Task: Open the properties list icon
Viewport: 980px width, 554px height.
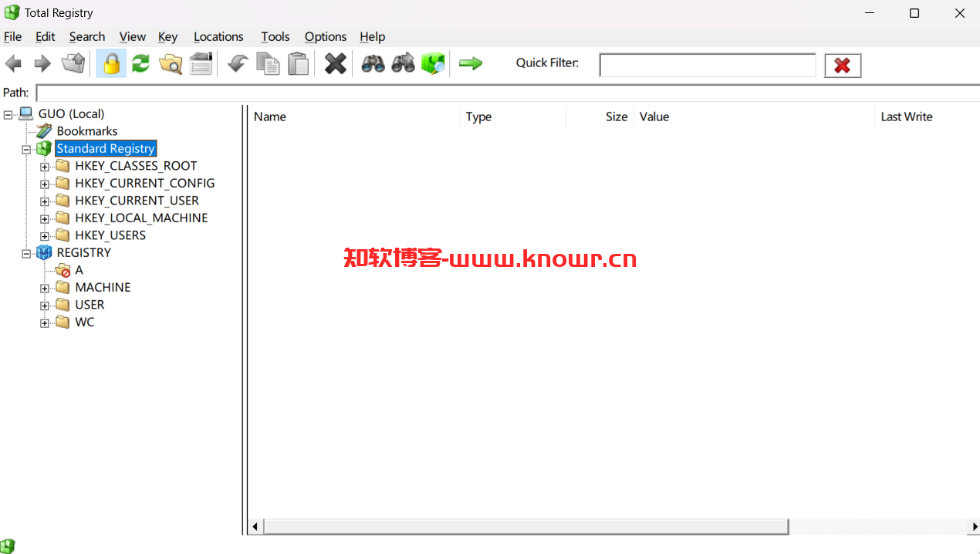Action: point(201,63)
